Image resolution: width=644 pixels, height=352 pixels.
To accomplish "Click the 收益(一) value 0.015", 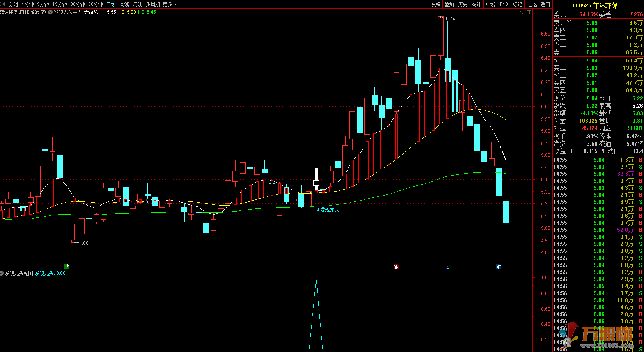I will pos(590,151).
